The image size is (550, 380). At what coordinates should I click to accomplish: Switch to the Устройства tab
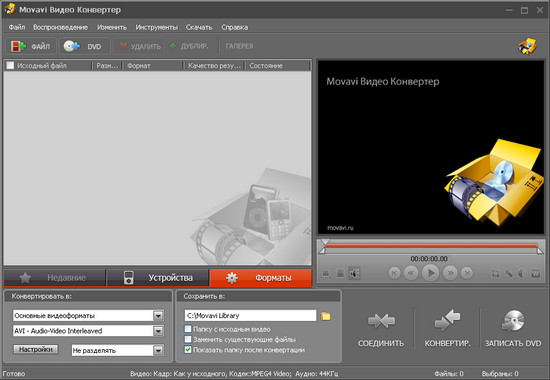click(158, 278)
